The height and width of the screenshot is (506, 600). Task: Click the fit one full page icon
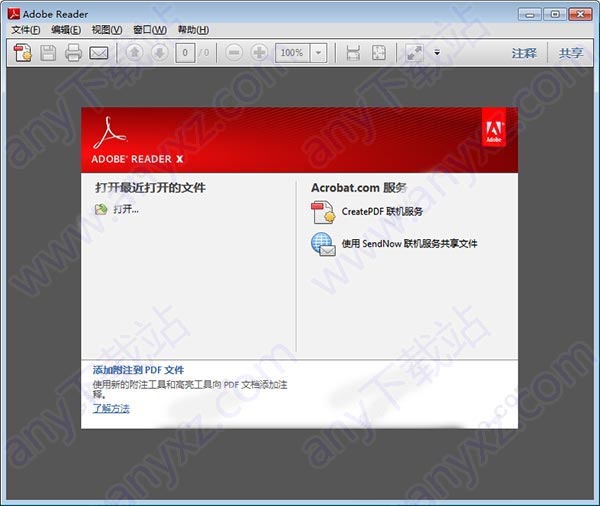click(x=378, y=52)
